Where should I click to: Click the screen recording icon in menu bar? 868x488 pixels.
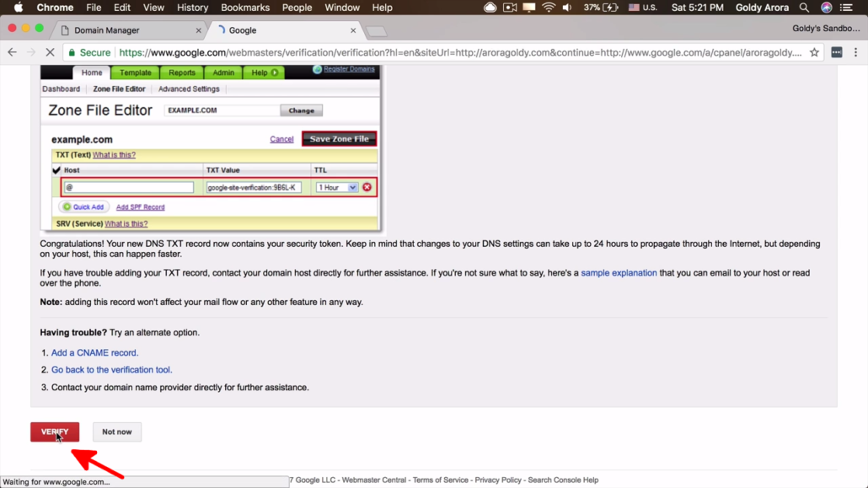pos(509,8)
